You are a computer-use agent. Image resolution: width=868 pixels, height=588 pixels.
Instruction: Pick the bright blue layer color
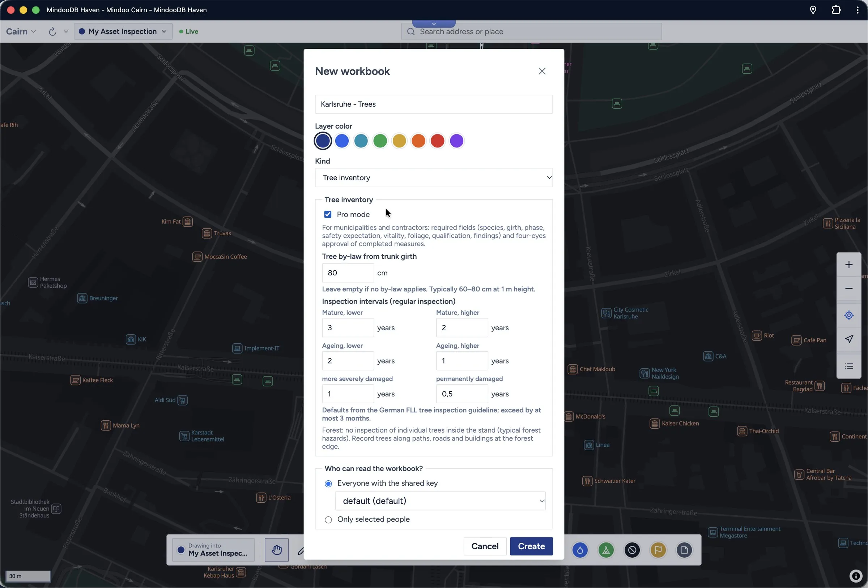click(x=342, y=141)
